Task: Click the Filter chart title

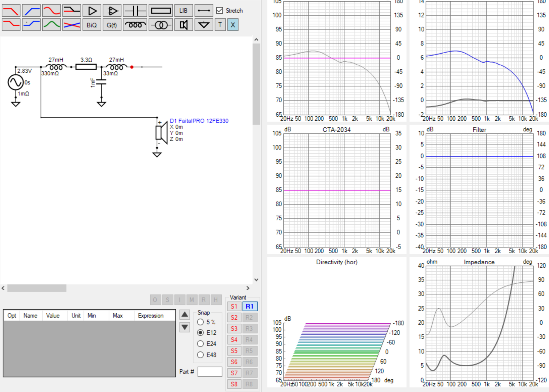Action: (479, 130)
